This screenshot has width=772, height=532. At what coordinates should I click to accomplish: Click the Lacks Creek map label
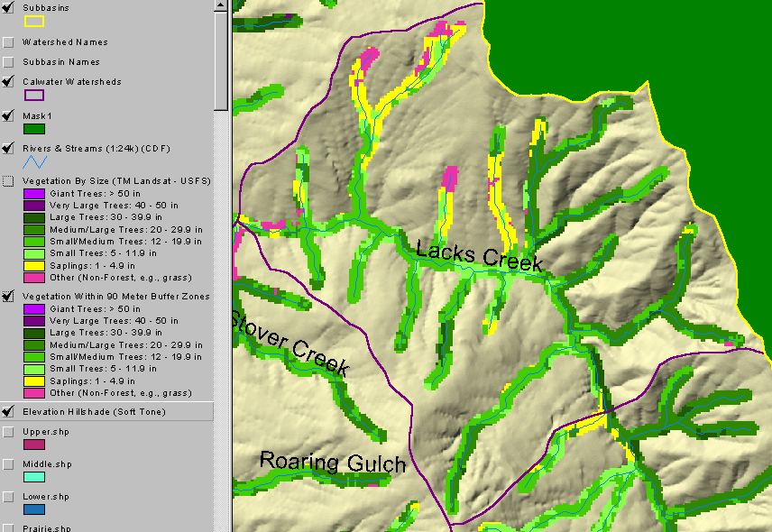pyautogui.click(x=480, y=255)
